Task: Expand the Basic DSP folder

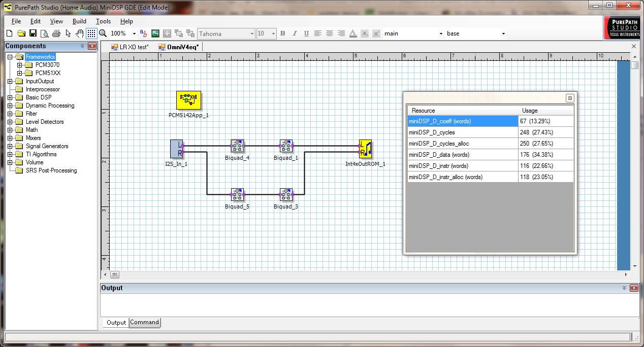Action: point(10,97)
